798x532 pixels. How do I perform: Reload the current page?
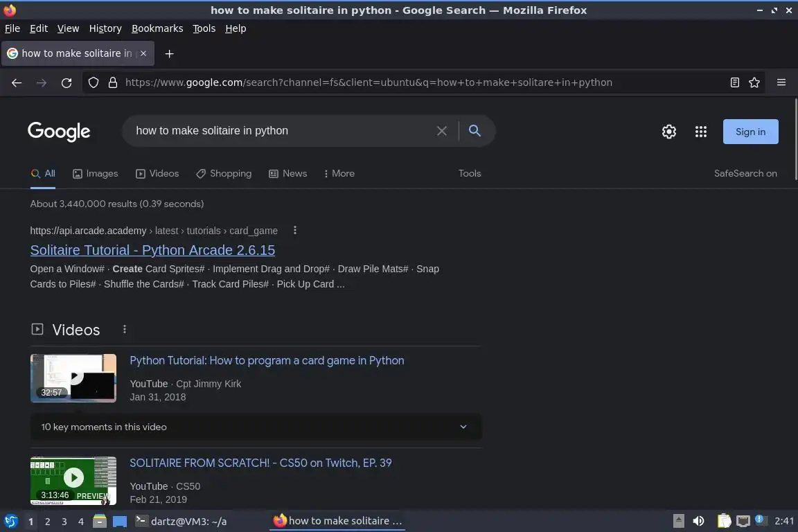[66, 82]
